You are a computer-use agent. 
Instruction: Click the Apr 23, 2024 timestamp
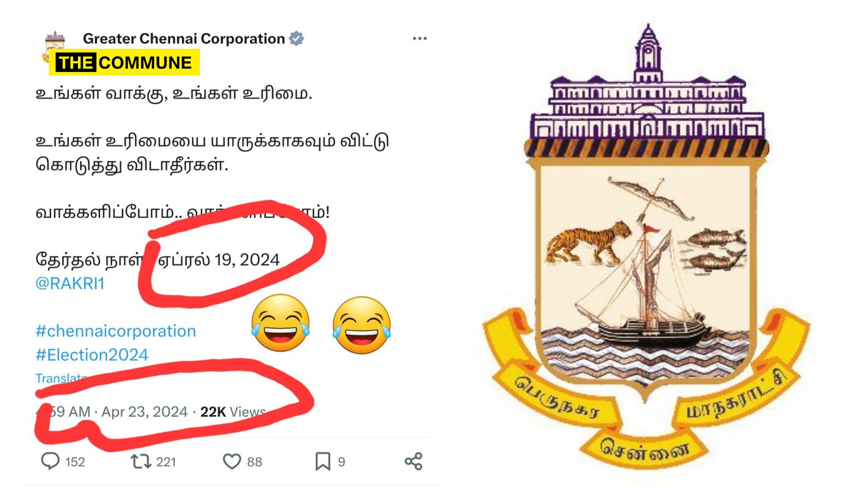[x=145, y=412]
